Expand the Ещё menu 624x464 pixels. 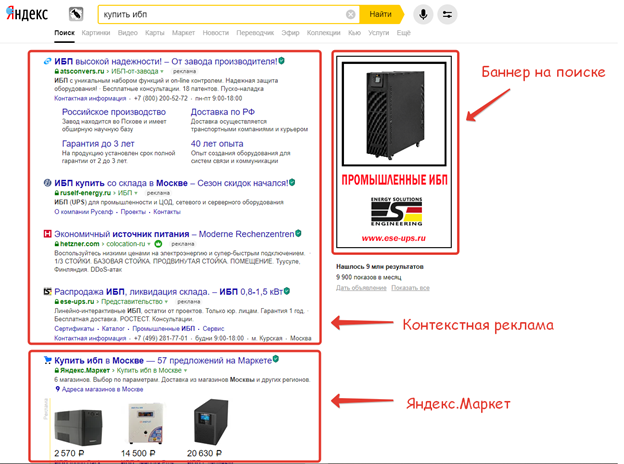pos(404,33)
